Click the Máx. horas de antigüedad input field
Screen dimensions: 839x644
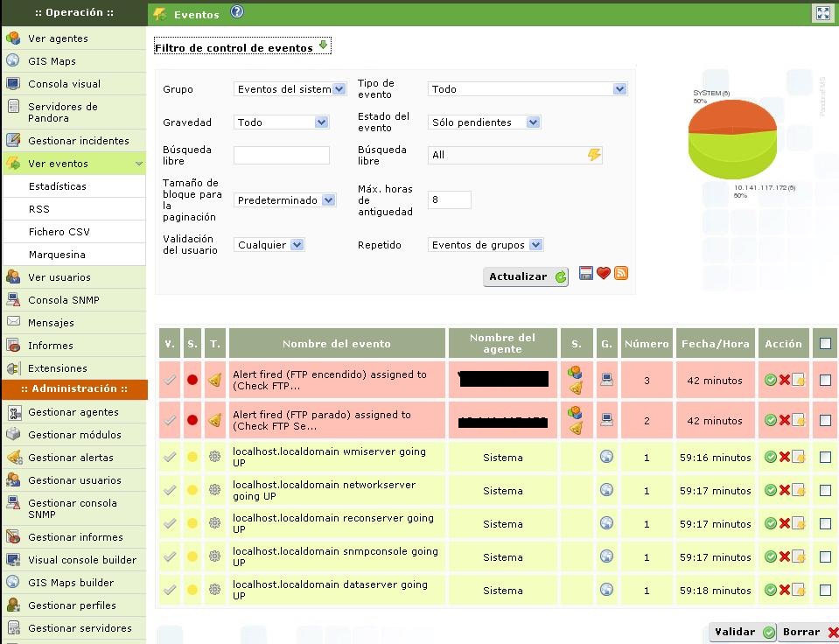450,200
